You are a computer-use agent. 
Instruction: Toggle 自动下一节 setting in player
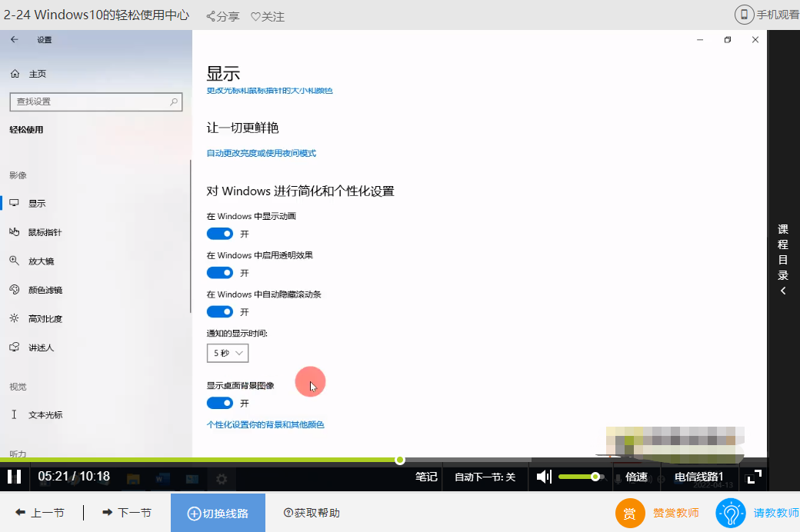pyautogui.click(x=485, y=477)
